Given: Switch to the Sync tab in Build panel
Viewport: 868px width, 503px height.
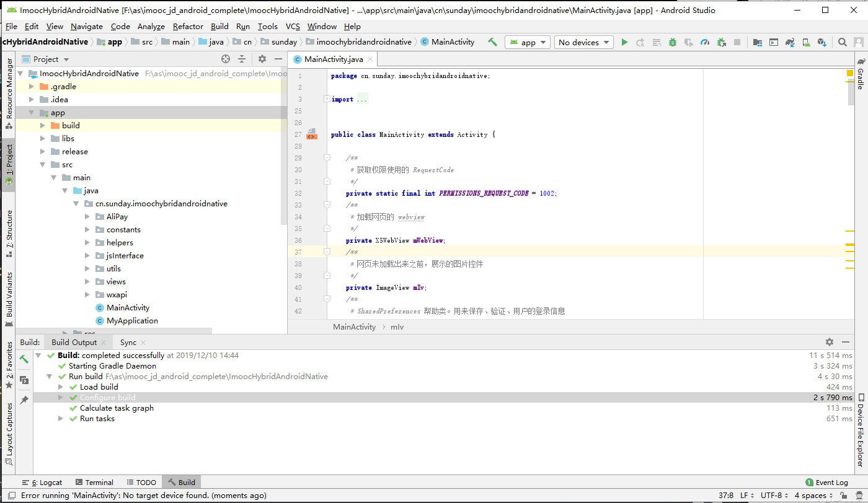Looking at the screenshot, I should (x=128, y=342).
